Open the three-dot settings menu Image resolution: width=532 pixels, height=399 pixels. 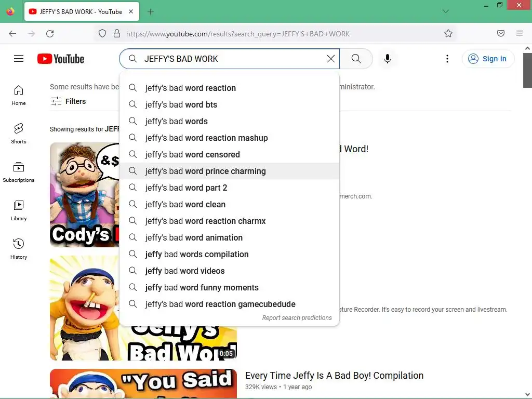click(447, 59)
